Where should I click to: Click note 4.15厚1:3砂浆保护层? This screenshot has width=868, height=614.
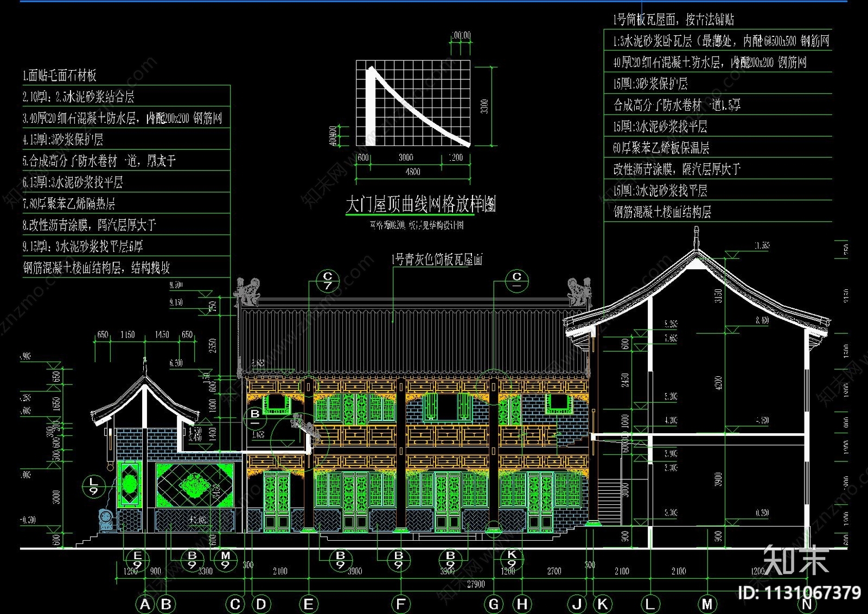(62, 140)
